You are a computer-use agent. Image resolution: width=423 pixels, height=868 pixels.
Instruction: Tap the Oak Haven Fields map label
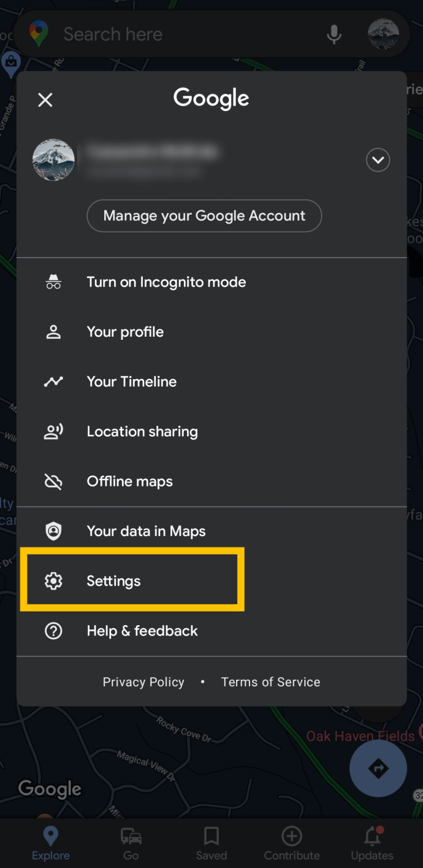(x=360, y=735)
